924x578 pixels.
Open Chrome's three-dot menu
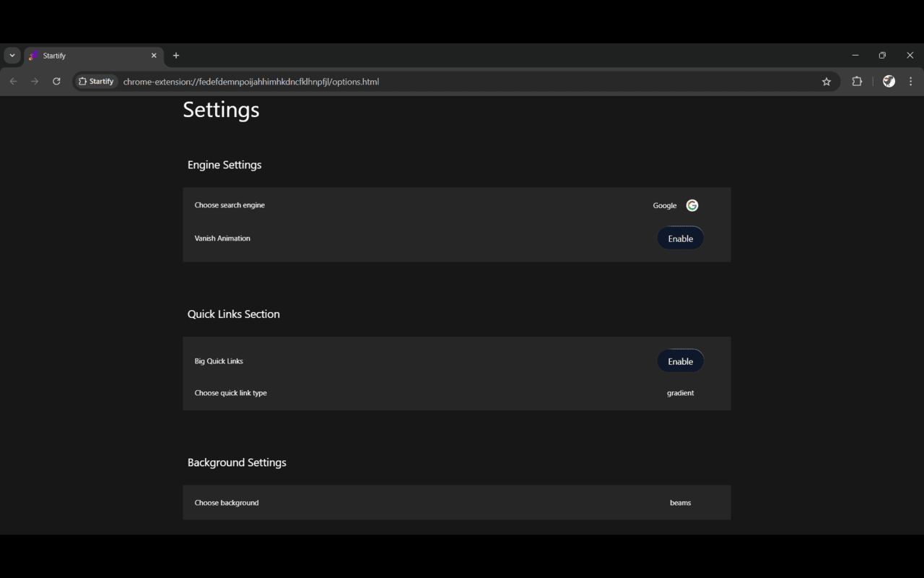coord(911,82)
